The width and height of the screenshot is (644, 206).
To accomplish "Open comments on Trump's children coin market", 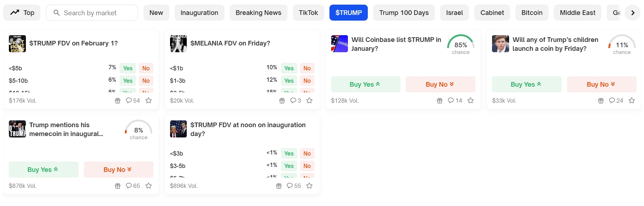I will (x=616, y=101).
